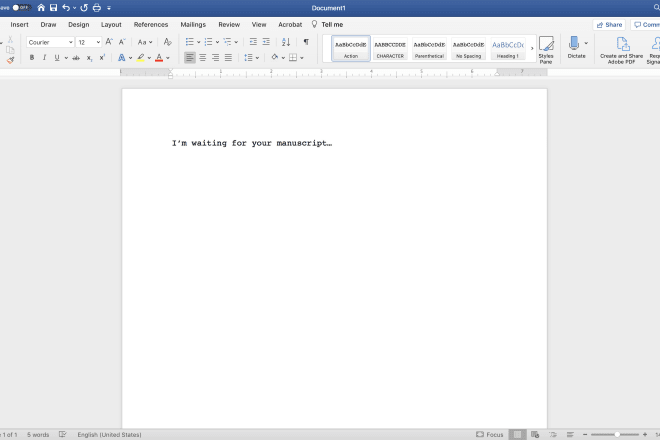Image resolution: width=660 pixels, height=440 pixels.
Task: Apply the CHARACTER style
Action: 390,49
